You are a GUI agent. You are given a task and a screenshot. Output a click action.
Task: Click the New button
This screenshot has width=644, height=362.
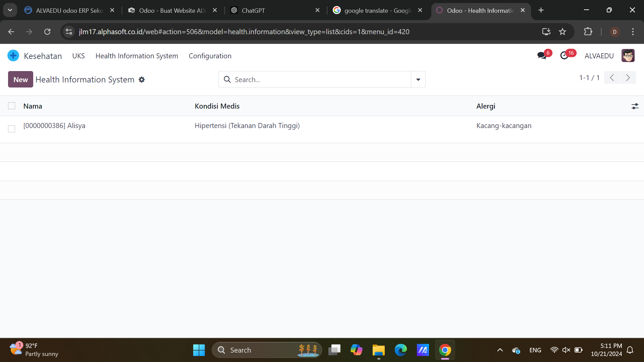tap(20, 79)
